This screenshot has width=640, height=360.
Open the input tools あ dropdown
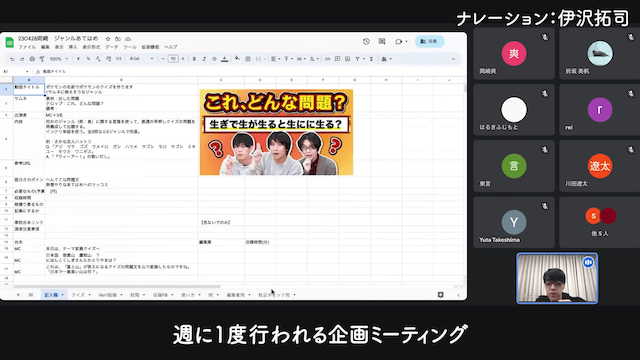pyautogui.click(x=386, y=59)
